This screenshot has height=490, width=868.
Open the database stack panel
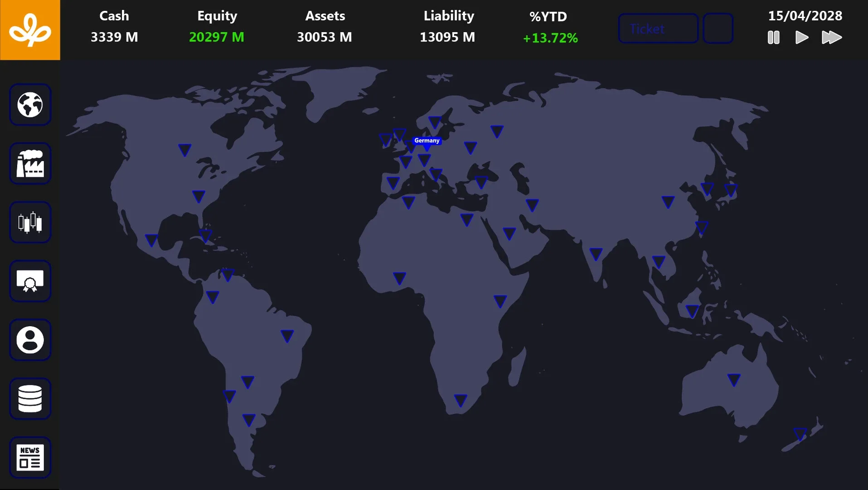click(x=30, y=399)
